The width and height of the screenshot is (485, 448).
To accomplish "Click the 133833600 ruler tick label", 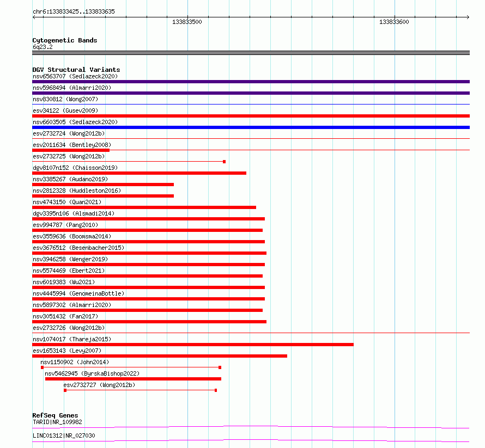I will coord(394,22).
